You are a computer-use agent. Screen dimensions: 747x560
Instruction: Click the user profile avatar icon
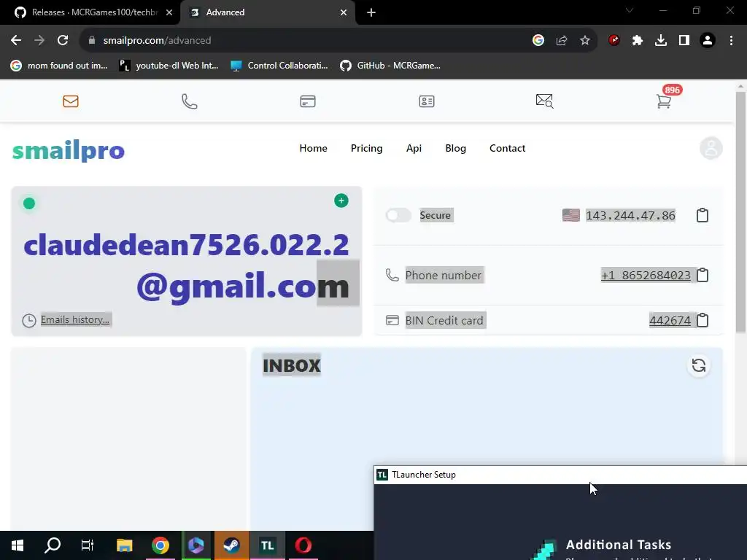711,148
